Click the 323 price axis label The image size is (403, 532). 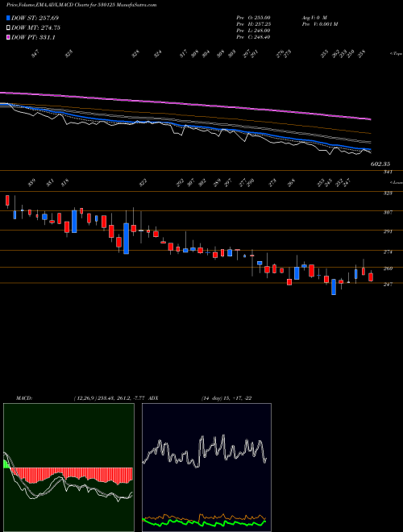388,193
